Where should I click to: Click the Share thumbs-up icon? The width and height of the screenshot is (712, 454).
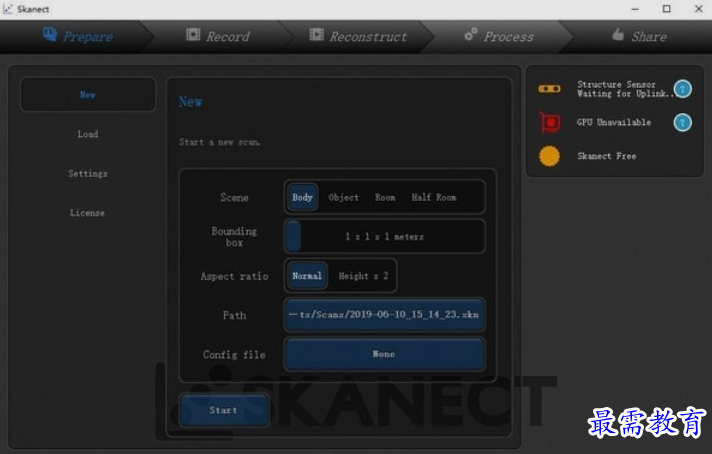pyautogui.click(x=618, y=34)
